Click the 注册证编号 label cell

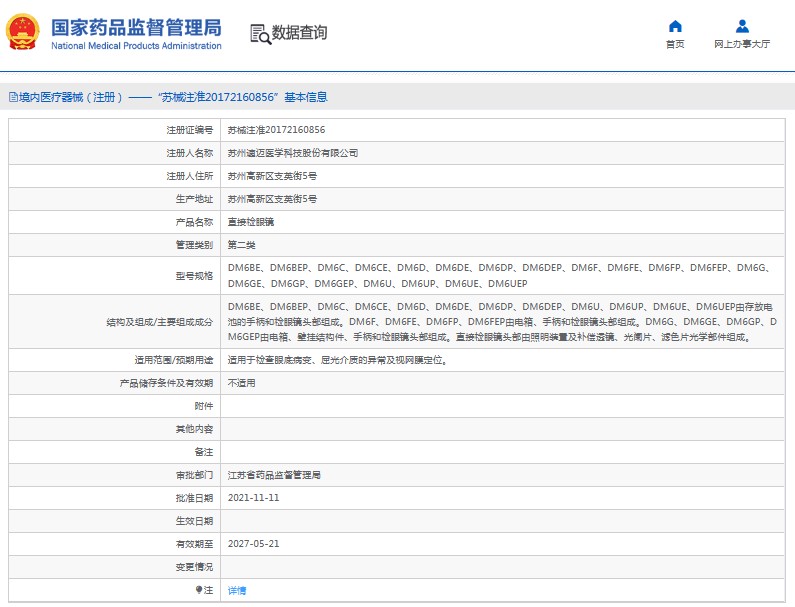(115, 130)
